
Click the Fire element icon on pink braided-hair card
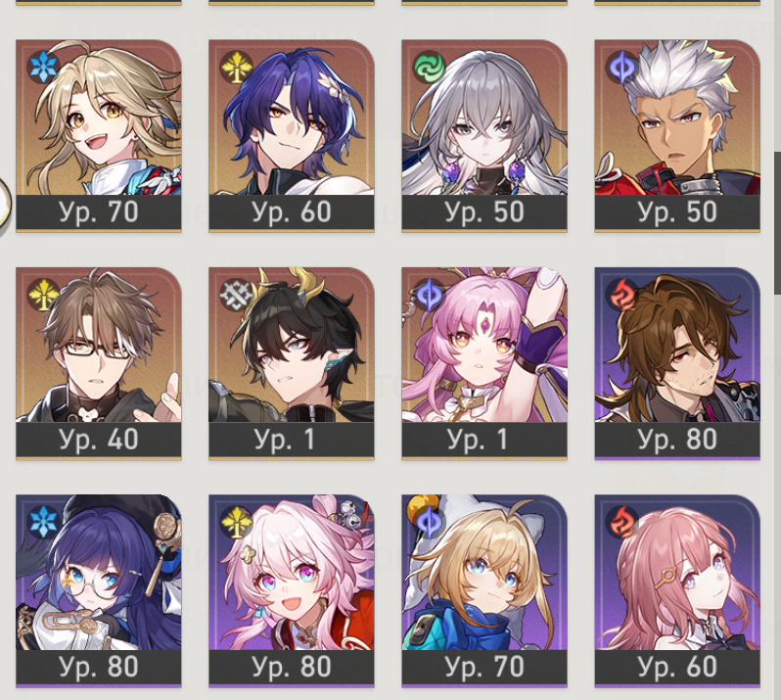pyautogui.click(x=621, y=522)
